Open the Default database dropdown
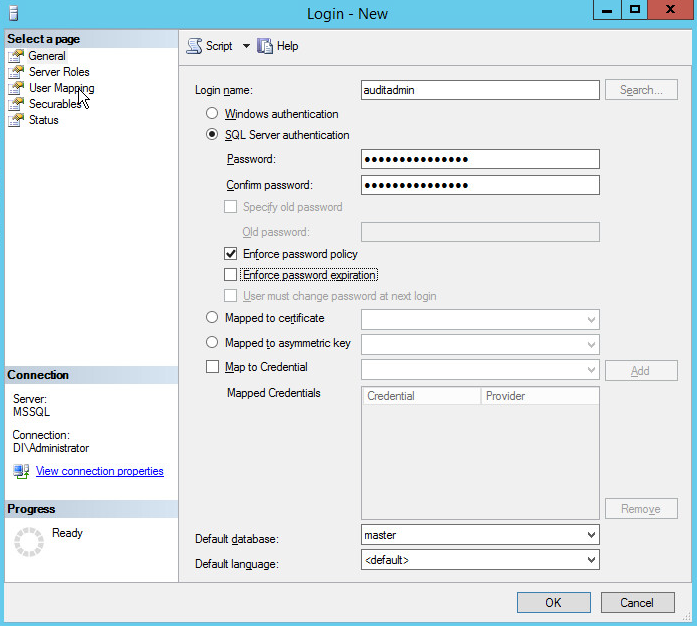Screen dimensions: 697x626 [x=590, y=536]
